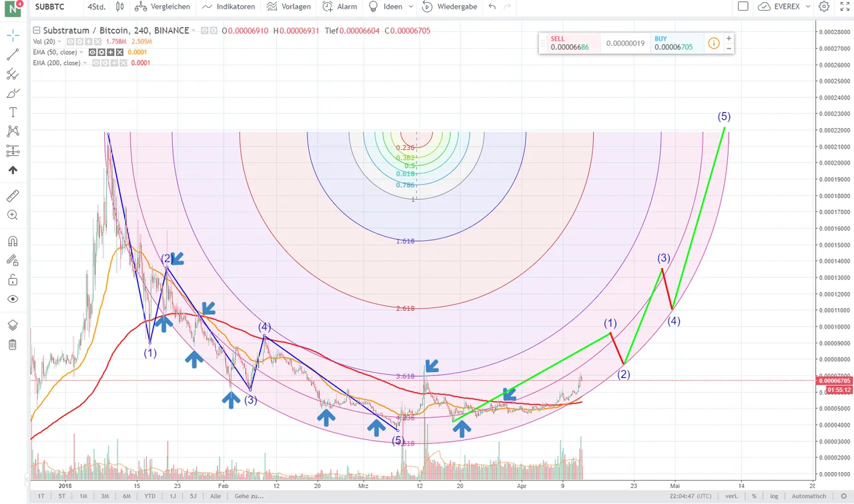Increase order quantity with plus button
The image size is (854, 504).
click(x=729, y=39)
